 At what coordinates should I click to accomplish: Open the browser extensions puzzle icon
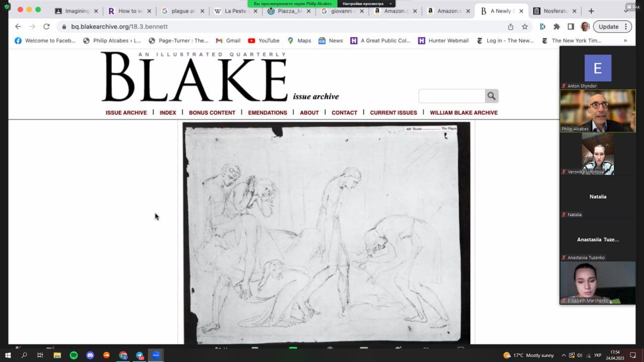click(556, 27)
